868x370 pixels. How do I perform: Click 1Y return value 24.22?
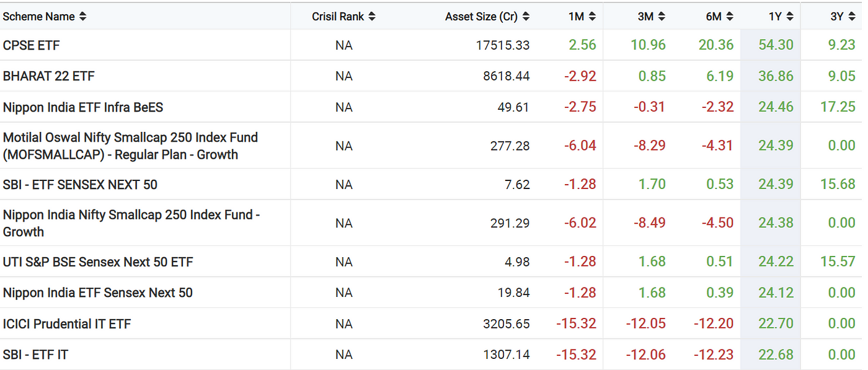[776, 262]
